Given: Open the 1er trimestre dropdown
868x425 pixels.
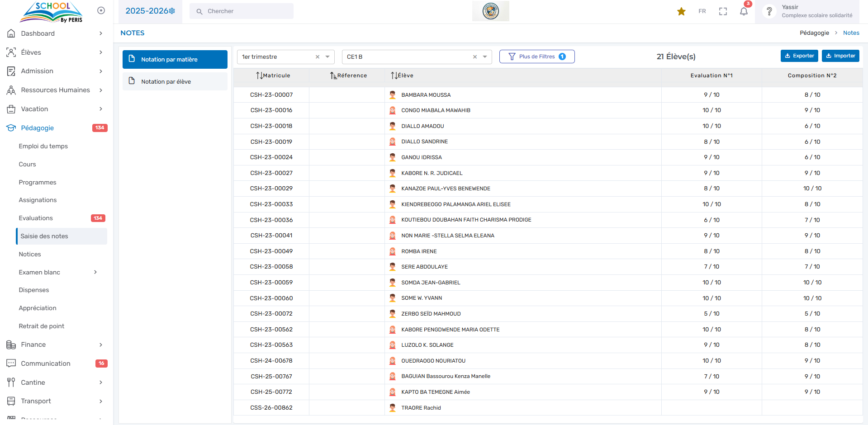Looking at the screenshot, I should pos(327,57).
